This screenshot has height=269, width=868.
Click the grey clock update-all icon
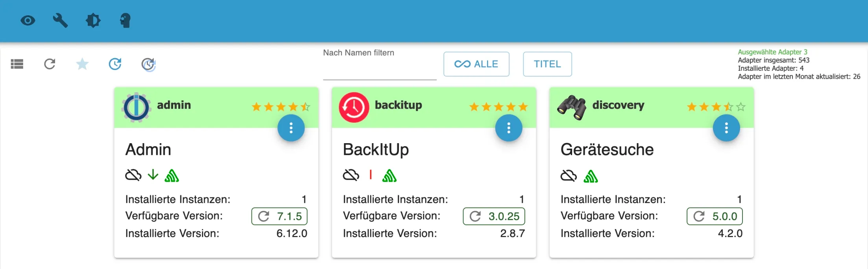tap(148, 64)
